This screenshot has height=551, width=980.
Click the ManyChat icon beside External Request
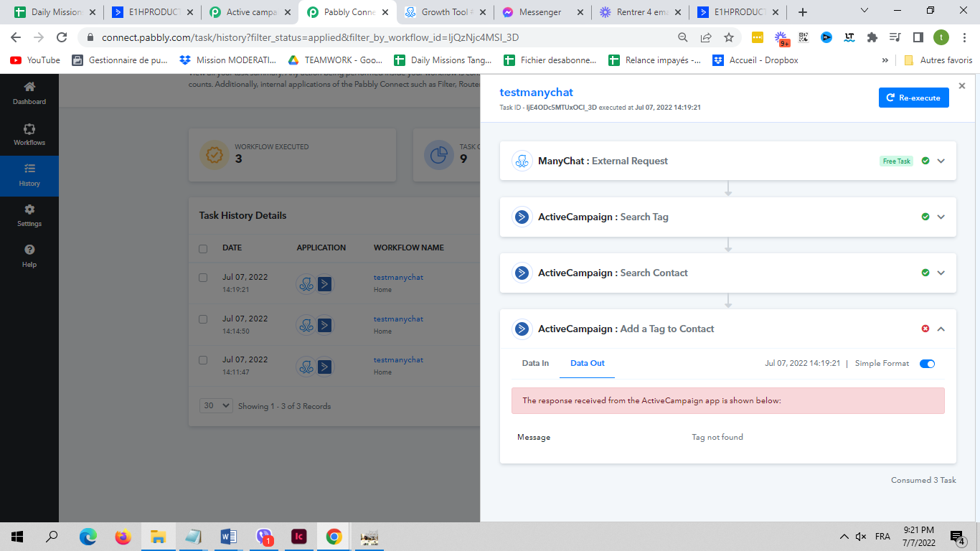point(522,161)
